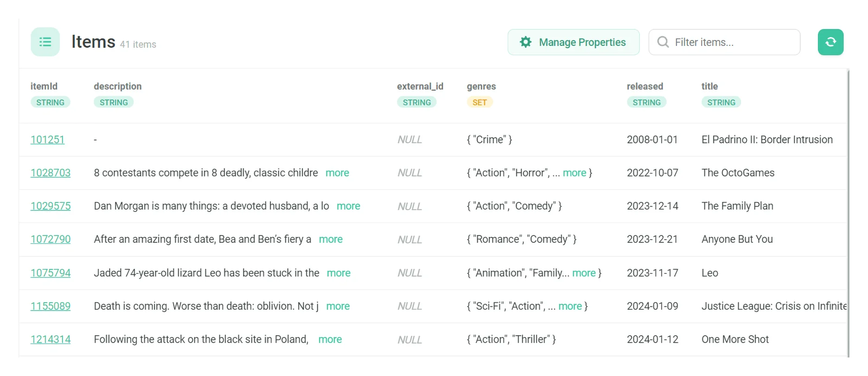The width and height of the screenshot is (868, 376).
Task: Click the "Romance", "Comedy" genres cell
Action: (522, 239)
